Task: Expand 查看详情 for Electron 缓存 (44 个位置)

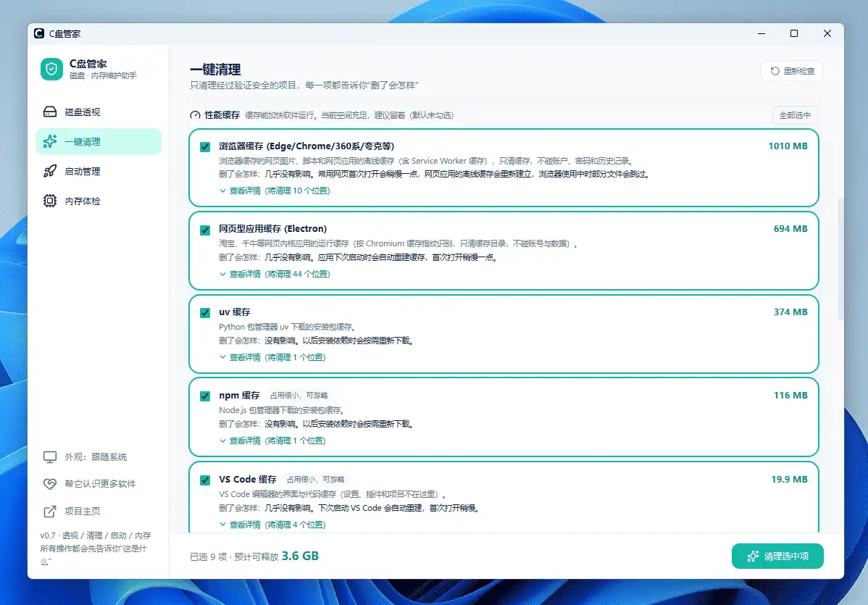Action: point(275,274)
